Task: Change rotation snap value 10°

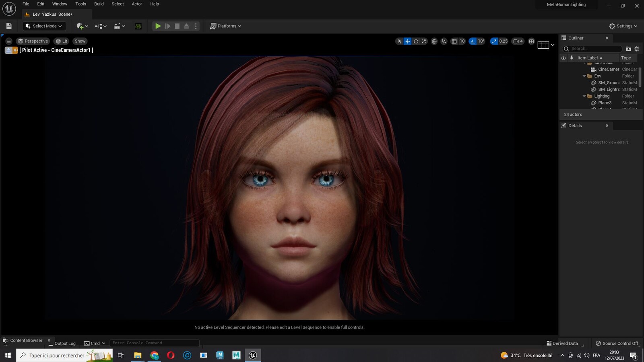Action: pyautogui.click(x=481, y=41)
